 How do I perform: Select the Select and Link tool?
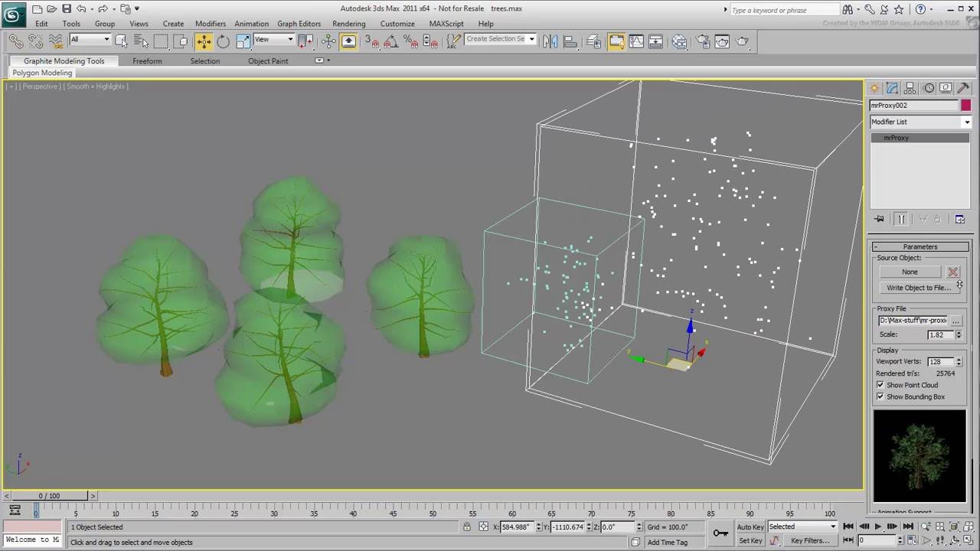tap(15, 41)
